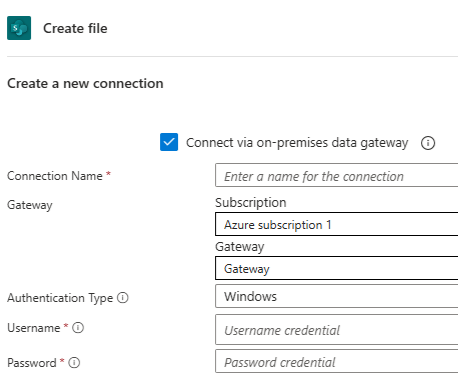Click the Username credential field

(x=337, y=330)
